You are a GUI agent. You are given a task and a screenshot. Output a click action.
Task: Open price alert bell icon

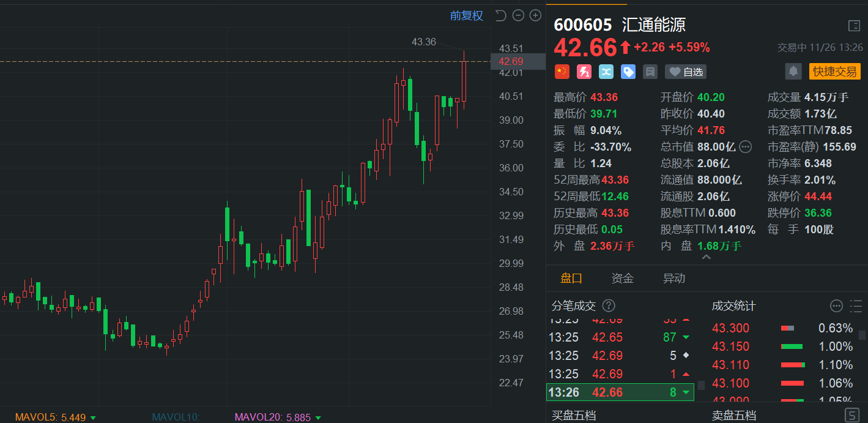793,72
